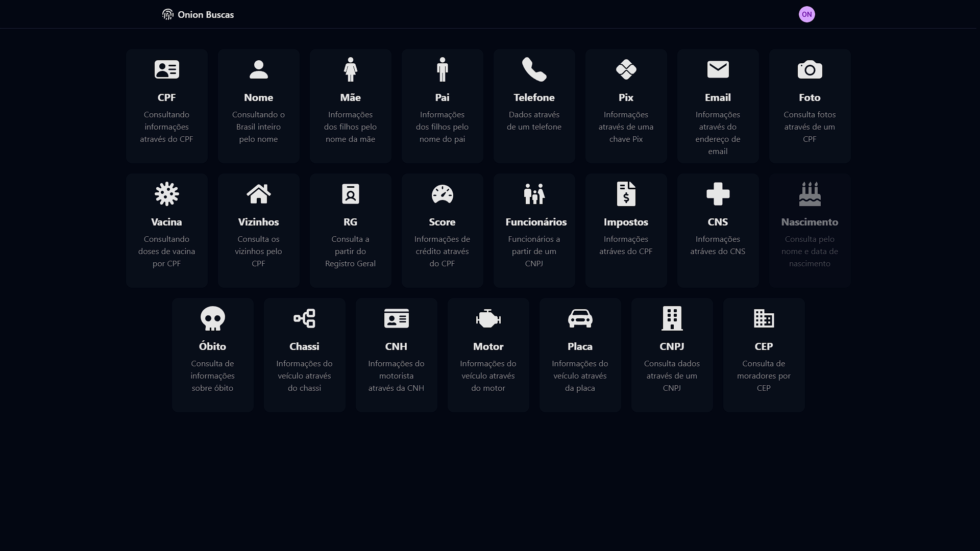Click the Óbito skull icon
The image size is (980, 551).
tap(213, 318)
